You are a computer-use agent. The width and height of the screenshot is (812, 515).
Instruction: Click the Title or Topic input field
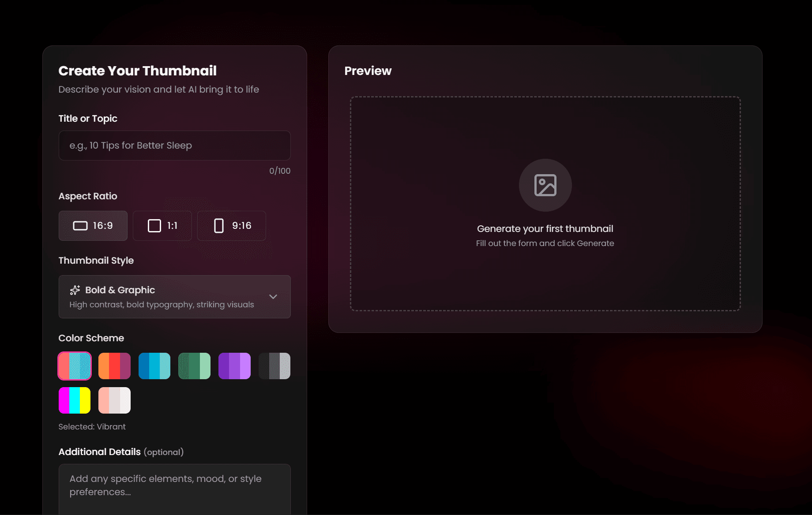point(174,146)
